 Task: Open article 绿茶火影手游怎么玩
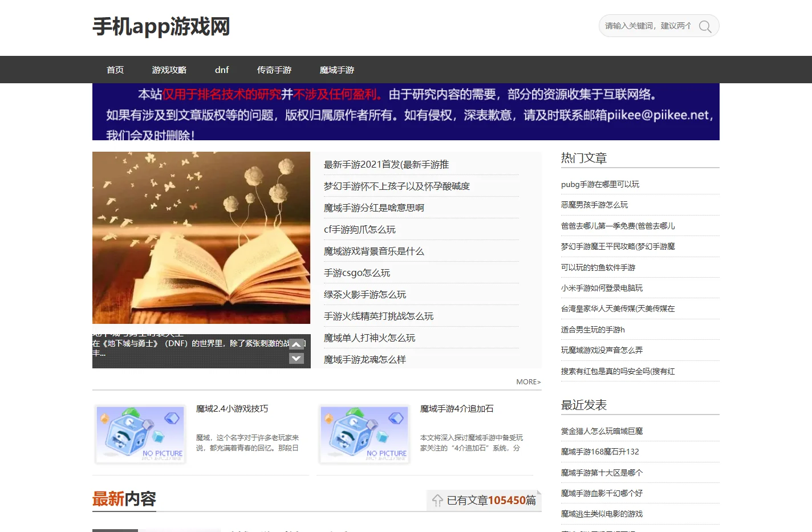[x=365, y=294]
